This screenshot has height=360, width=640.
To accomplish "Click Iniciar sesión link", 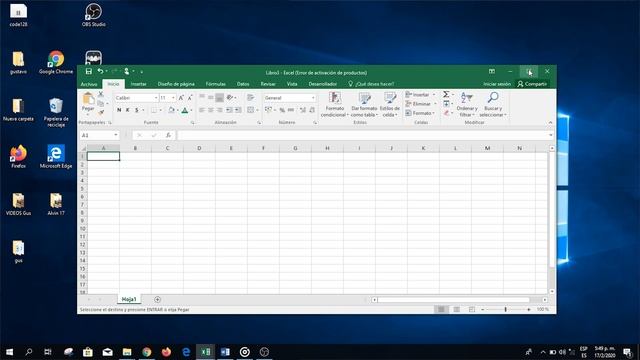I will (497, 84).
